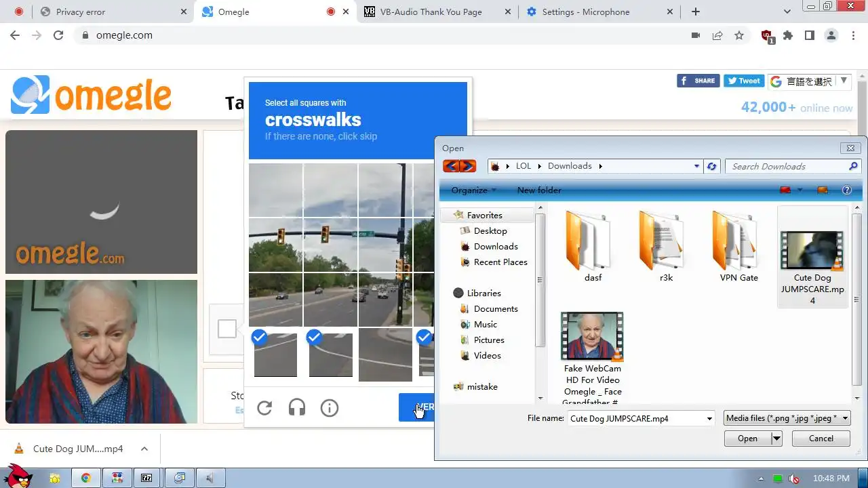
Task: Open the Organize menu
Action: point(473,190)
